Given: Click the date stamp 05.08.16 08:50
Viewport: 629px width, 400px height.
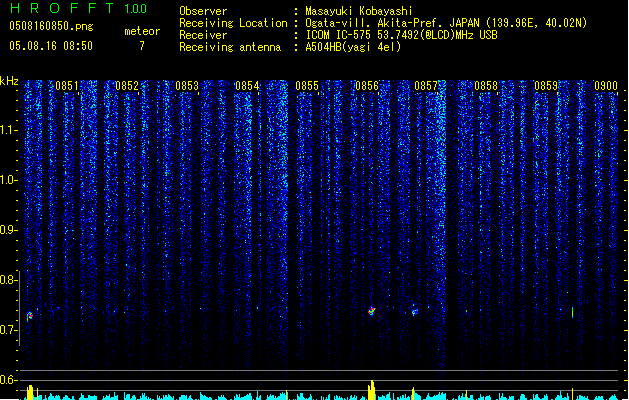Looking at the screenshot, I should (51, 46).
